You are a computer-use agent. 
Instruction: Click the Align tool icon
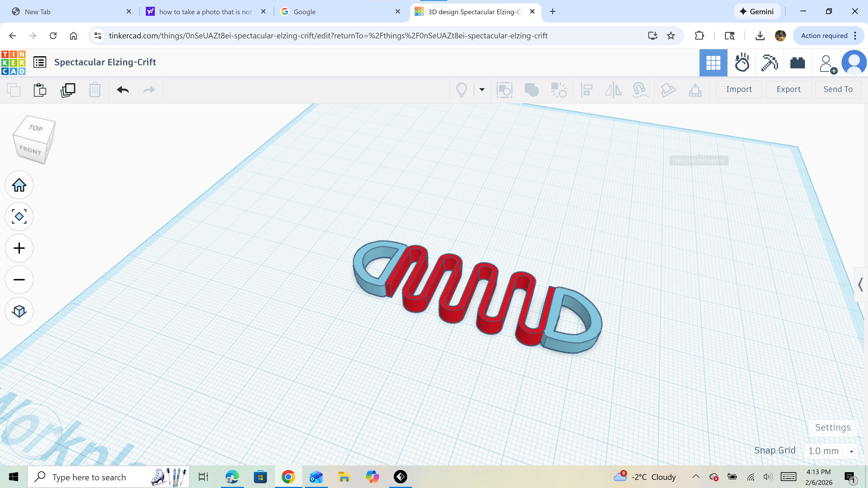point(586,90)
